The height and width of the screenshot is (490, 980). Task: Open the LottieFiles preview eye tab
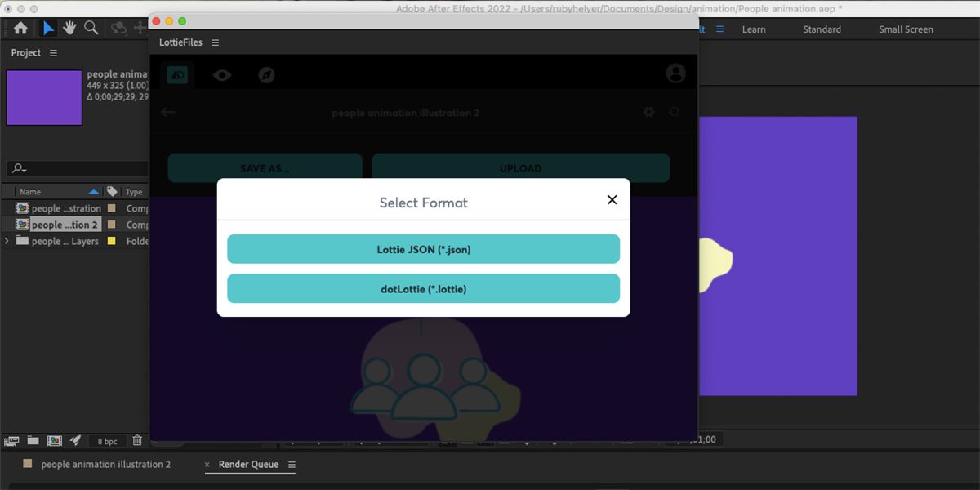tap(222, 75)
